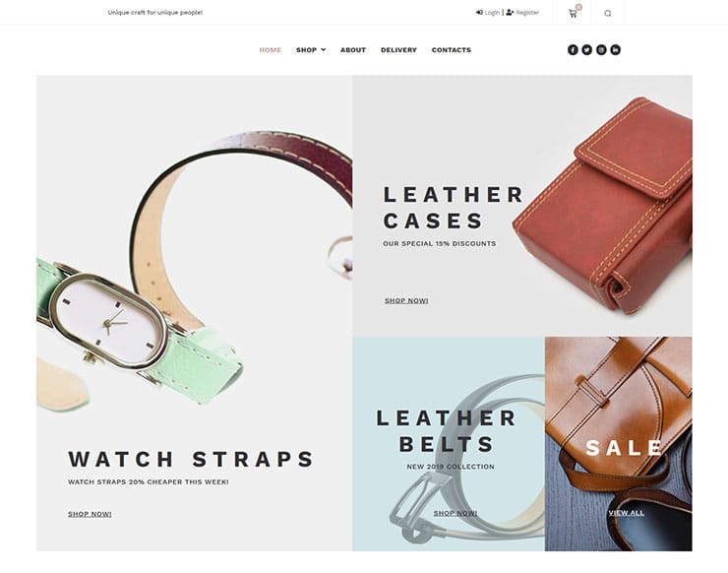Screen dimensions: 728x573
Task: Open the LinkedIn social icon
Action: (615, 50)
